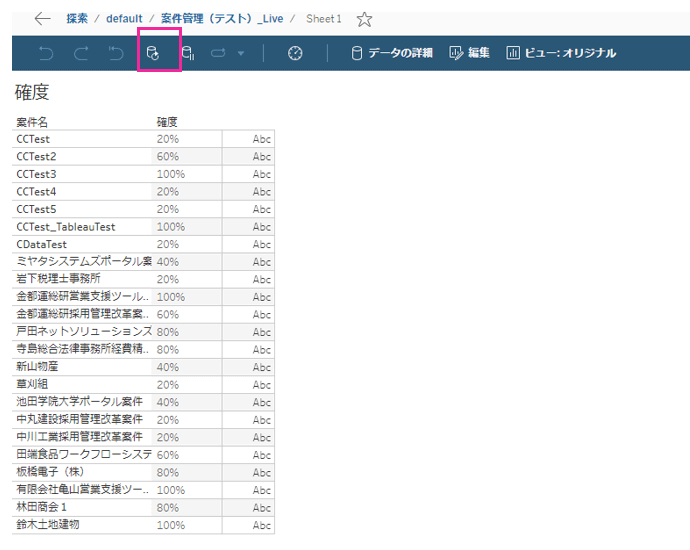The image size is (690, 550).
Task: Click 100% value in CCTest3 row
Action: 171,174
